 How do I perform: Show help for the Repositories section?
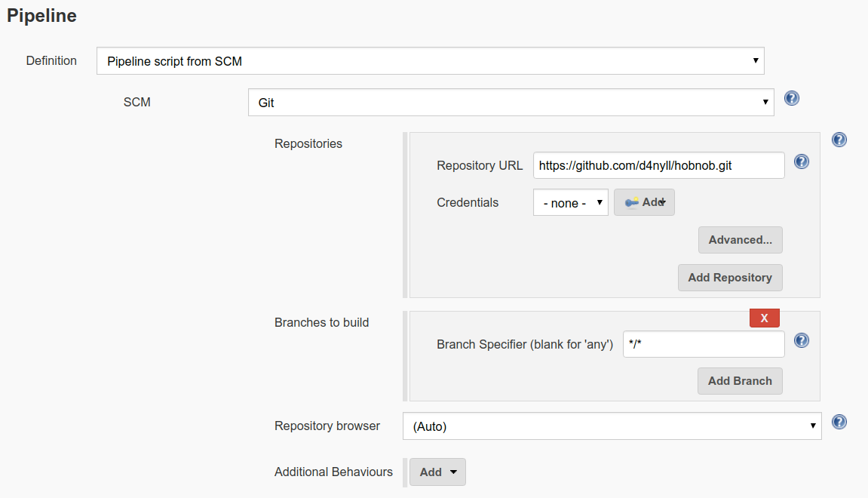coord(839,140)
